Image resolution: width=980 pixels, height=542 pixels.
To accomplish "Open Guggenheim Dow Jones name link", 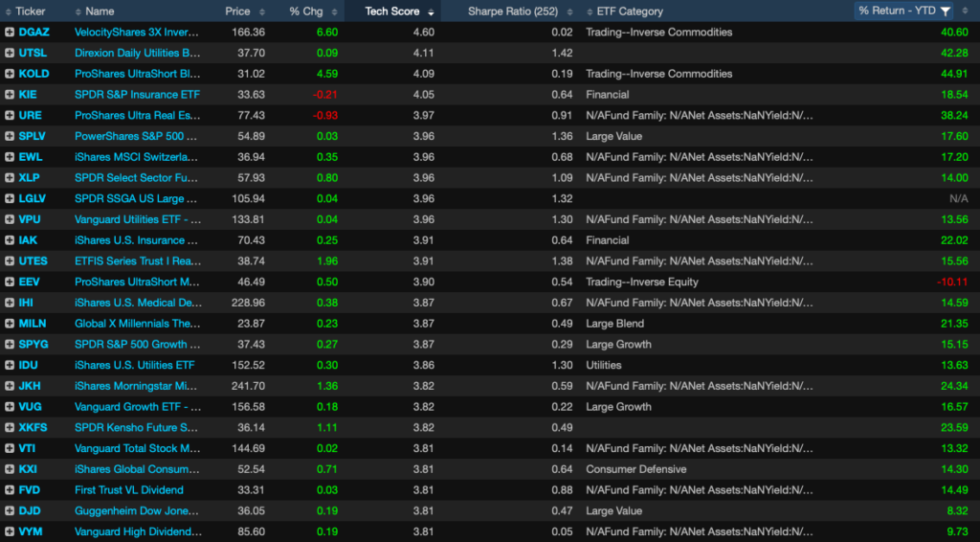I will 136,511.
